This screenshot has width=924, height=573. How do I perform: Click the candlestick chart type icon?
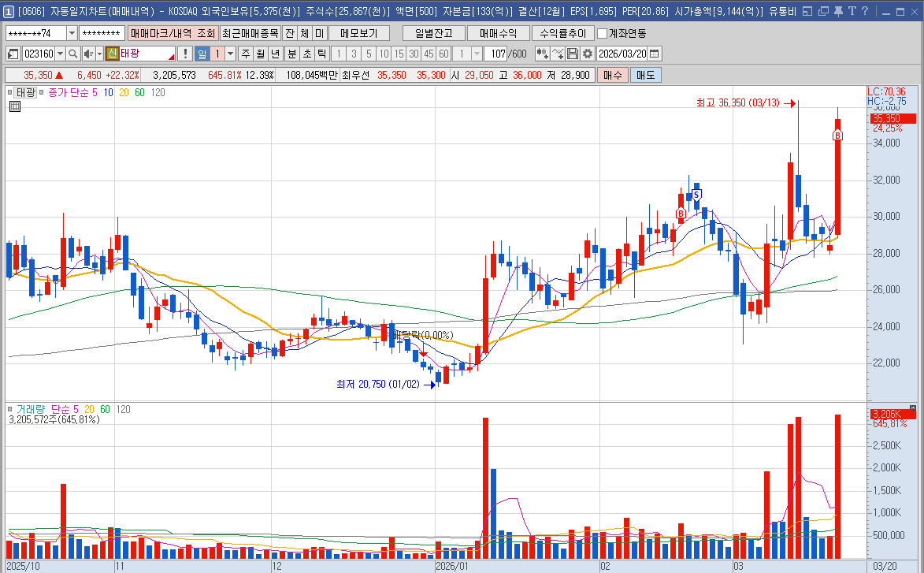542,54
